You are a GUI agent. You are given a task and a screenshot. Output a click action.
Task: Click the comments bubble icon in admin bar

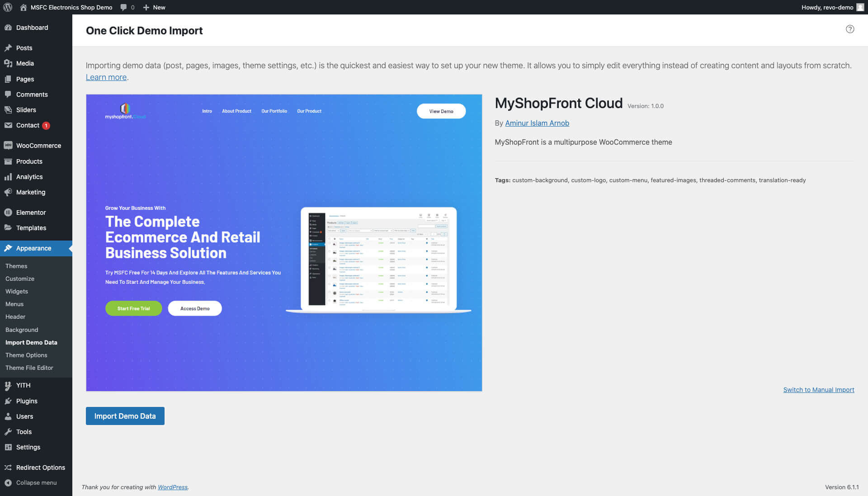tap(124, 7)
